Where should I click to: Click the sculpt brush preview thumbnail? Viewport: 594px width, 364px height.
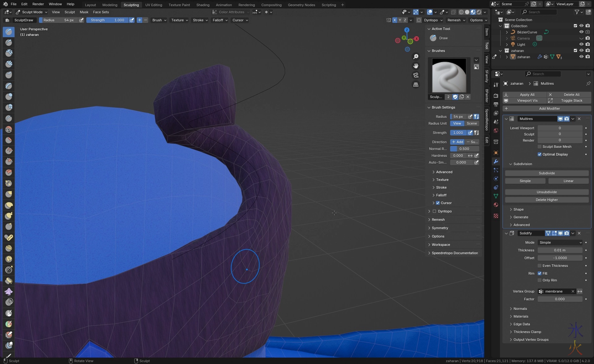coord(449,75)
